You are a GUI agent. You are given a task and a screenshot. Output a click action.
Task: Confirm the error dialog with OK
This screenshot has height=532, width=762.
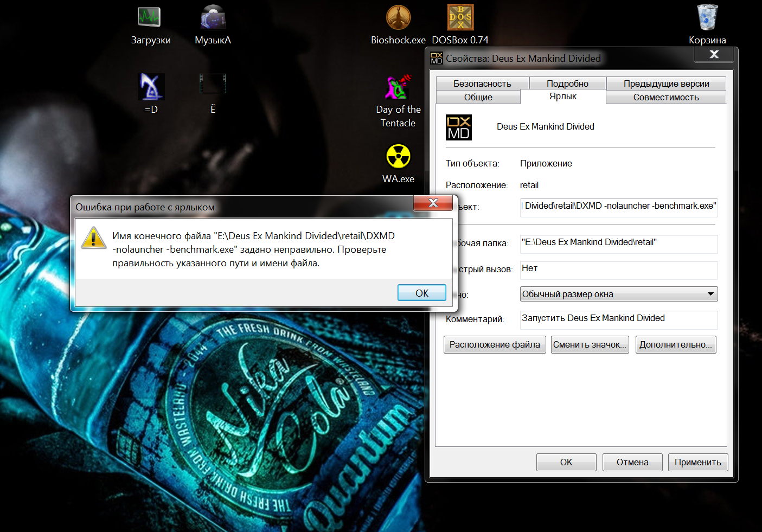[x=422, y=293]
